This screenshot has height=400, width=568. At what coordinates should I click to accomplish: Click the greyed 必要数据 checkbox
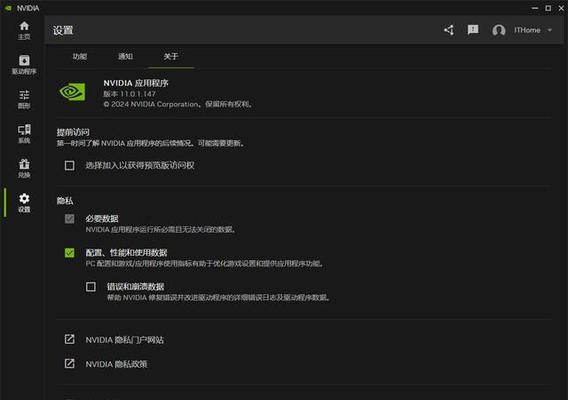(x=70, y=219)
